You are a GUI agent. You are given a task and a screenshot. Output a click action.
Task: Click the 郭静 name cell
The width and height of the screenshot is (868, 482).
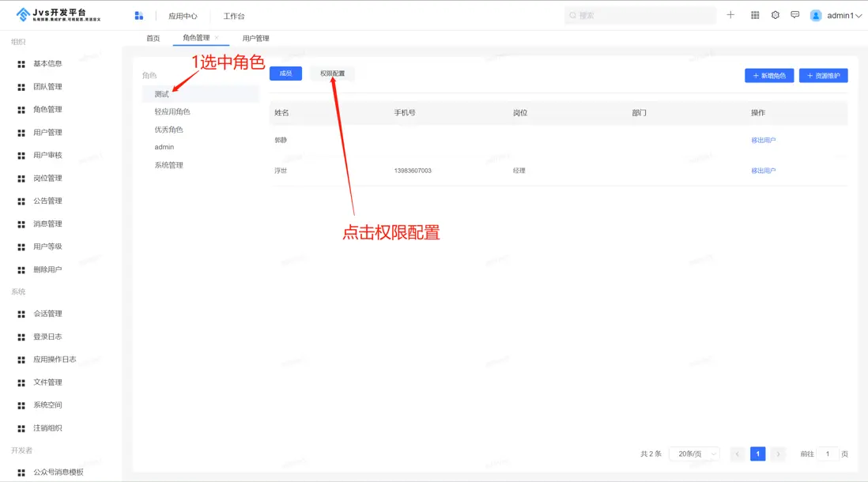pos(281,141)
